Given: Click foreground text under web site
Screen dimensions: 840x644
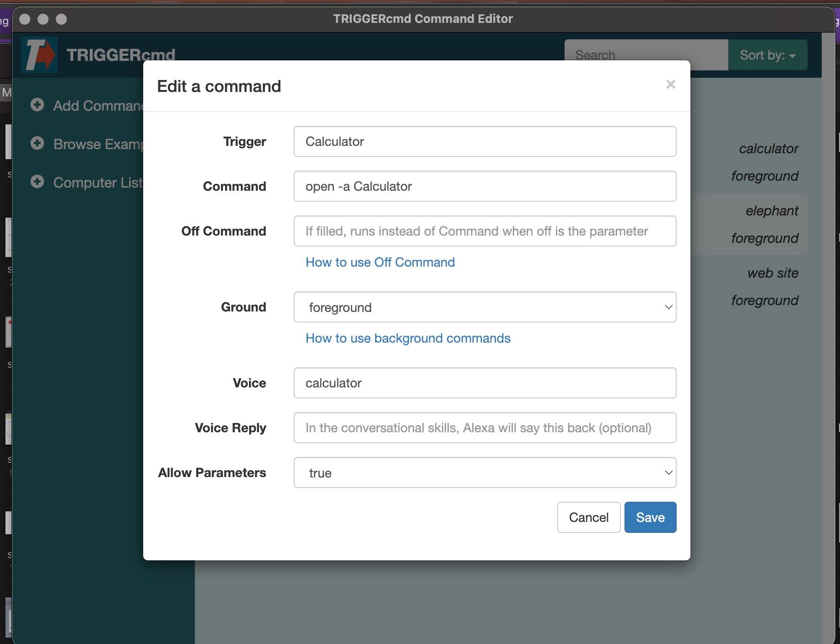Looking at the screenshot, I should click(765, 300).
